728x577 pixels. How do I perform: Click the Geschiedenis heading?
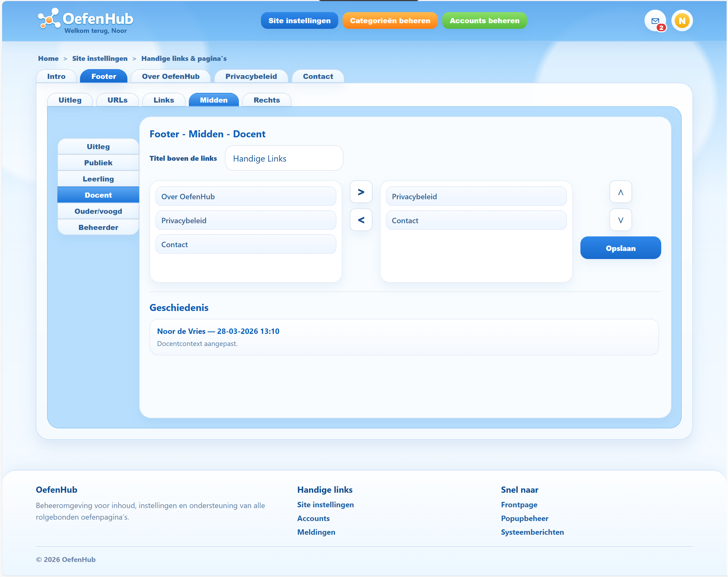(179, 307)
